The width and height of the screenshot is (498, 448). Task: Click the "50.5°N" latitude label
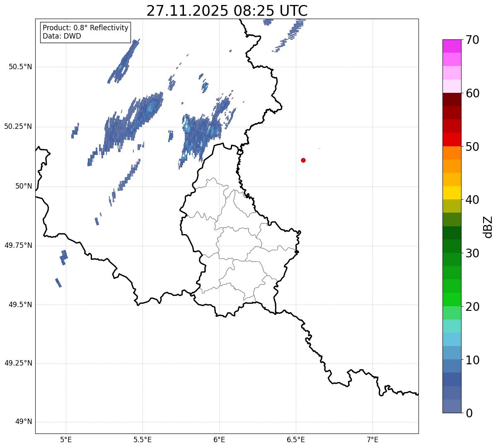(20, 67)
